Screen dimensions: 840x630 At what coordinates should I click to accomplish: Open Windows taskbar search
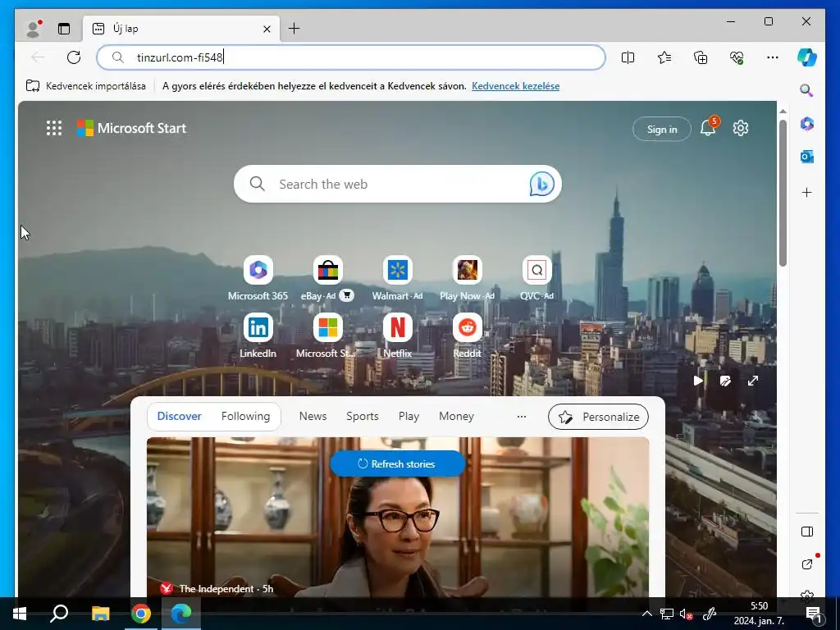tap(59, 614)
